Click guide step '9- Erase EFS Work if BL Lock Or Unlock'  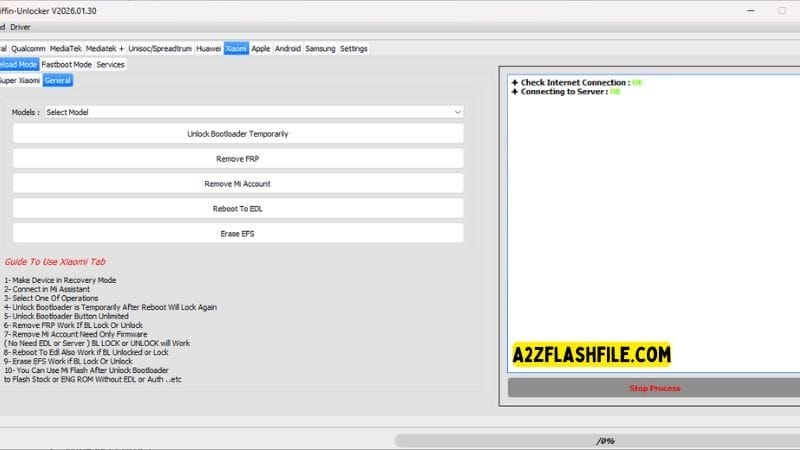(68, 361)
